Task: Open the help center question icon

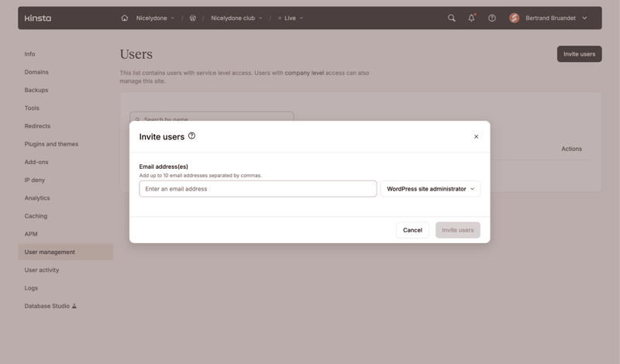Action: [492, 18]
